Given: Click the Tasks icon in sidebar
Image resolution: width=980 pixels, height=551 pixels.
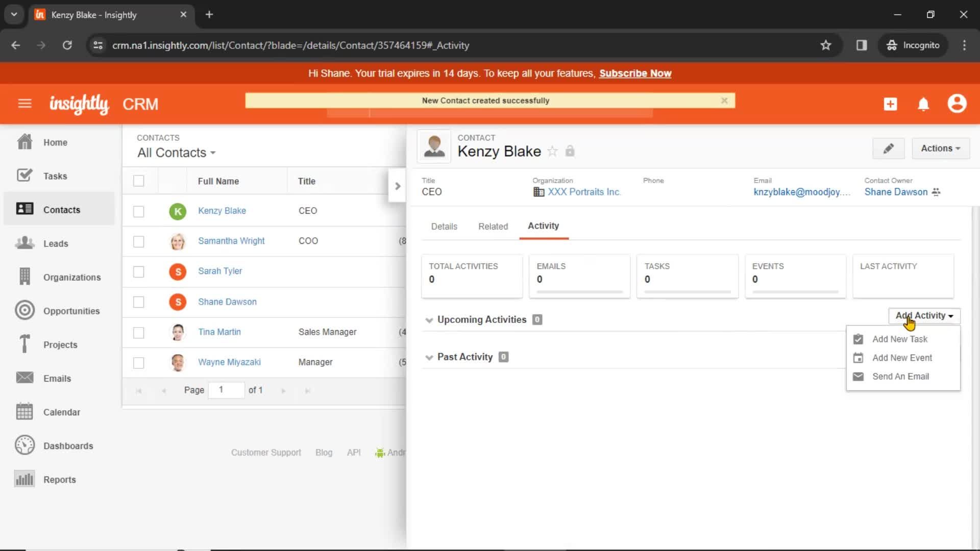Looking at the screenshot, I should pyautogui.click(x=24, y=176).
